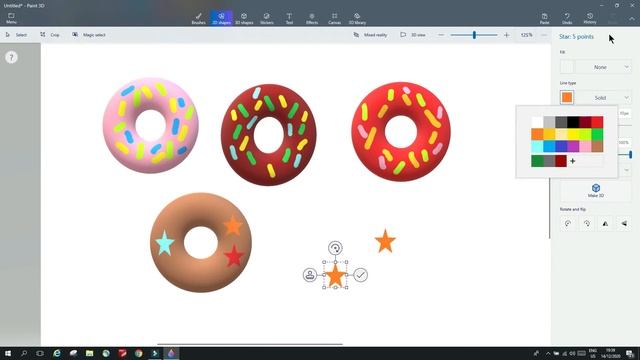Open the Line type dropdown showing Solid
The image size is (640, 360).
tap(604, 98)
